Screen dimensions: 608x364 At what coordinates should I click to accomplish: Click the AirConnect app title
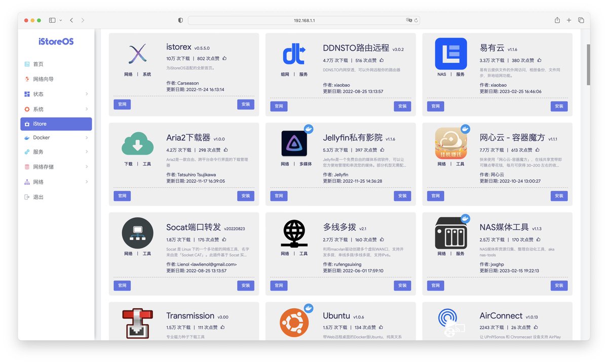tap(501, 315)
